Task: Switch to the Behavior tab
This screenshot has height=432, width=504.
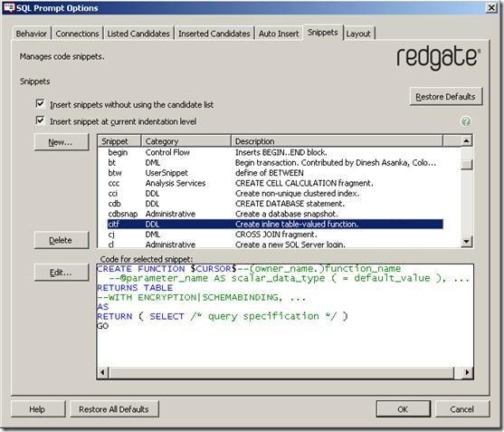Action: click(31, 34)
